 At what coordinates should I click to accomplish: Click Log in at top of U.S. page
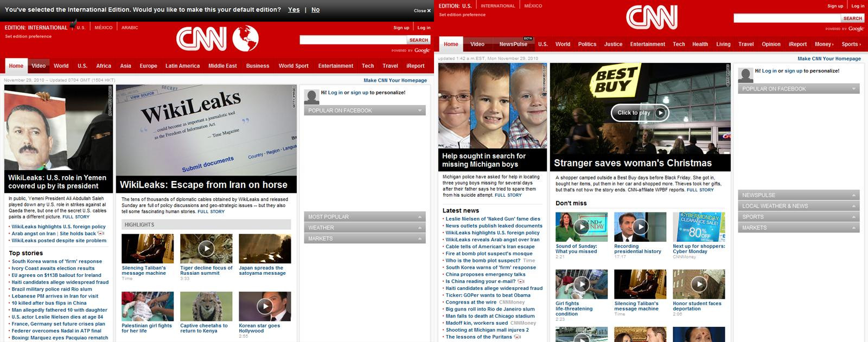[858, 6]
